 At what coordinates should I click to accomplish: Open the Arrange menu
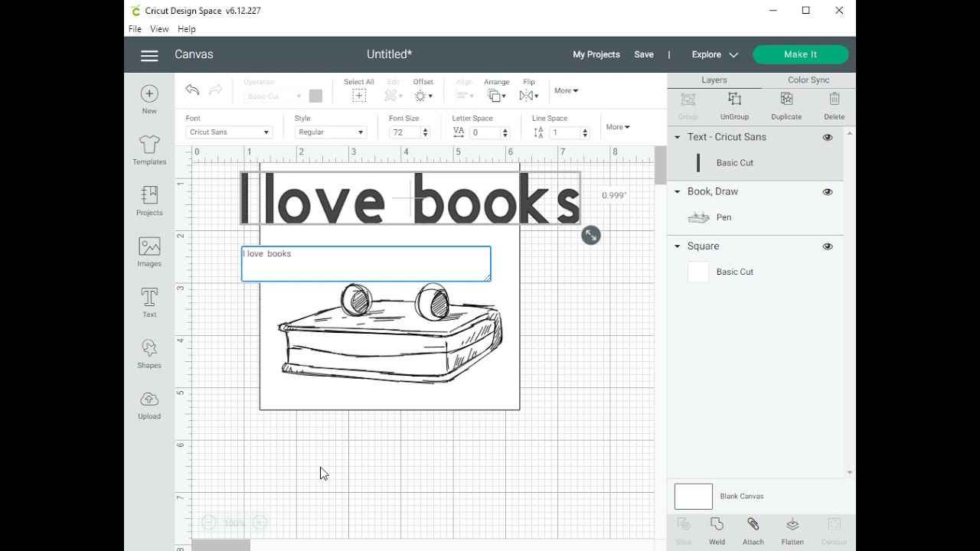coord(496,90)
